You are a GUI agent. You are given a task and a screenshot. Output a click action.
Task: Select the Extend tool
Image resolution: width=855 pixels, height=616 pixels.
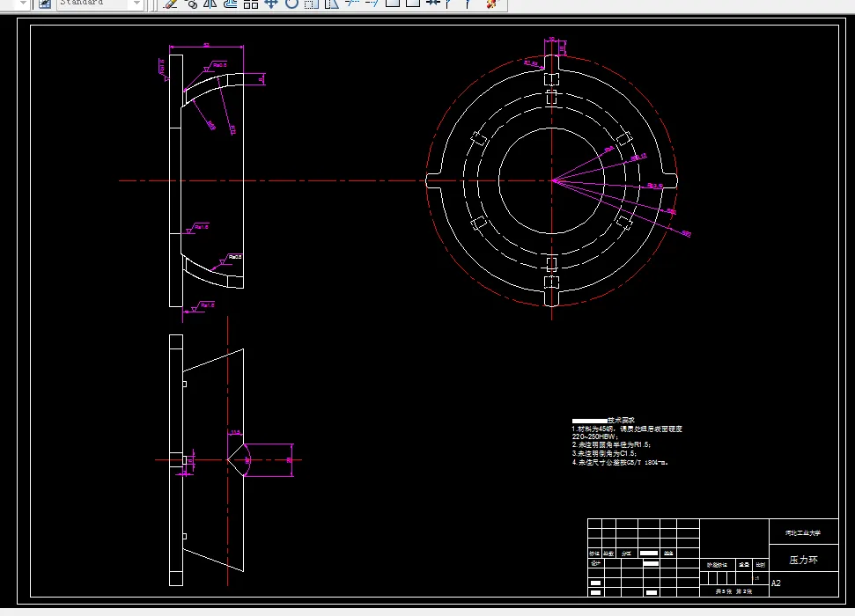(x=372, y=4)
